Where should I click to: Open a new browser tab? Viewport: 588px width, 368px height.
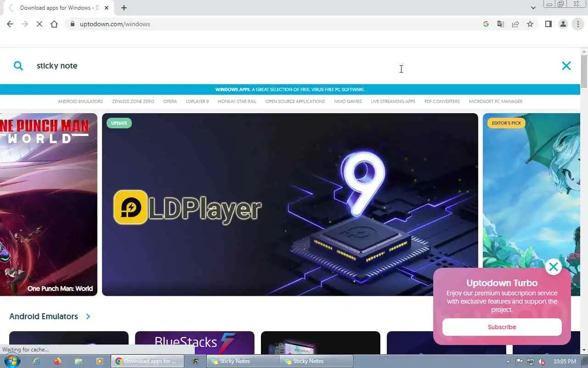[x=124, y=8]
